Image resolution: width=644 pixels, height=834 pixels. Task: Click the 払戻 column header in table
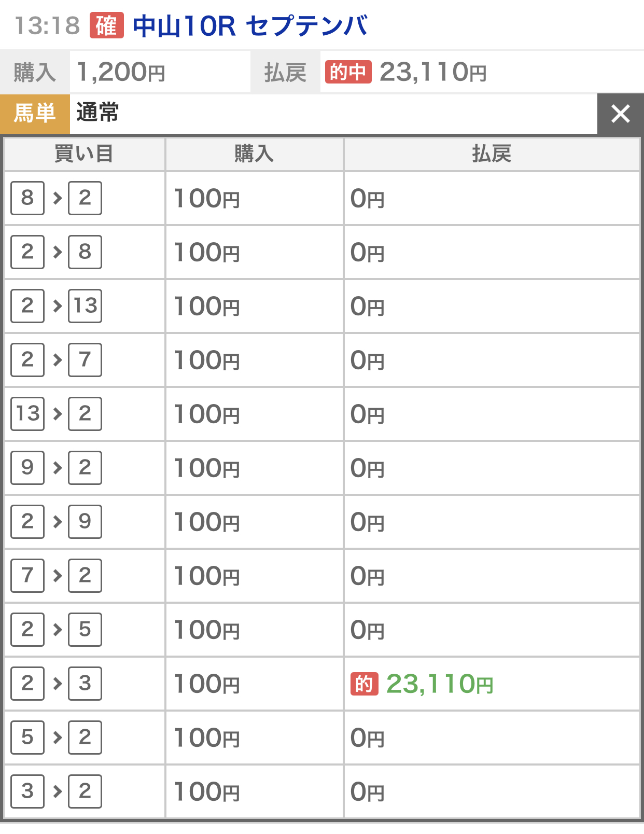(x=492, y=154)
